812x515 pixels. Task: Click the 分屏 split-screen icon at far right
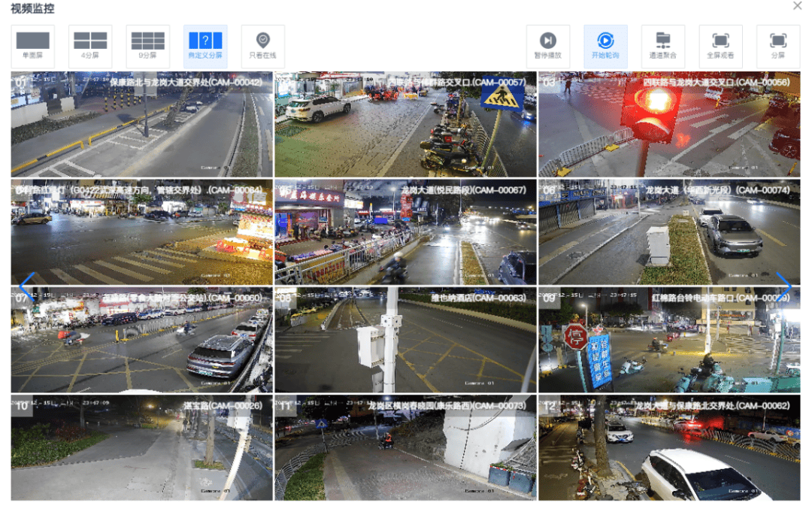[x=778, y=46]
